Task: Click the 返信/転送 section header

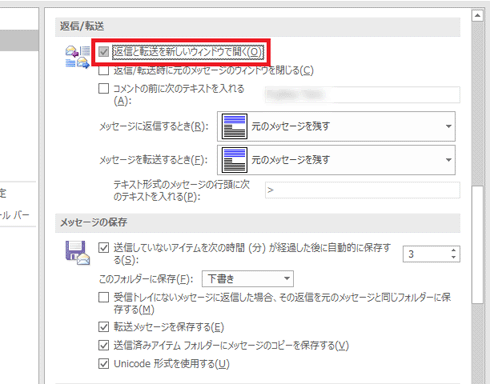Action: click(258, 26)
